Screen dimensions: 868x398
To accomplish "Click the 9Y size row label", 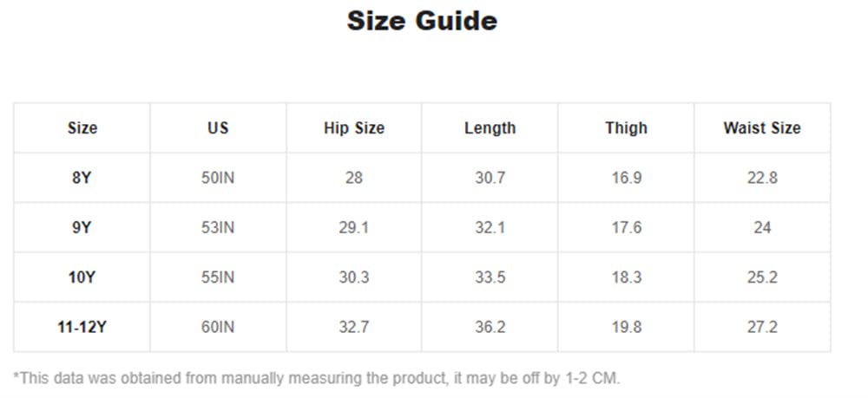I will click(82, 228).
